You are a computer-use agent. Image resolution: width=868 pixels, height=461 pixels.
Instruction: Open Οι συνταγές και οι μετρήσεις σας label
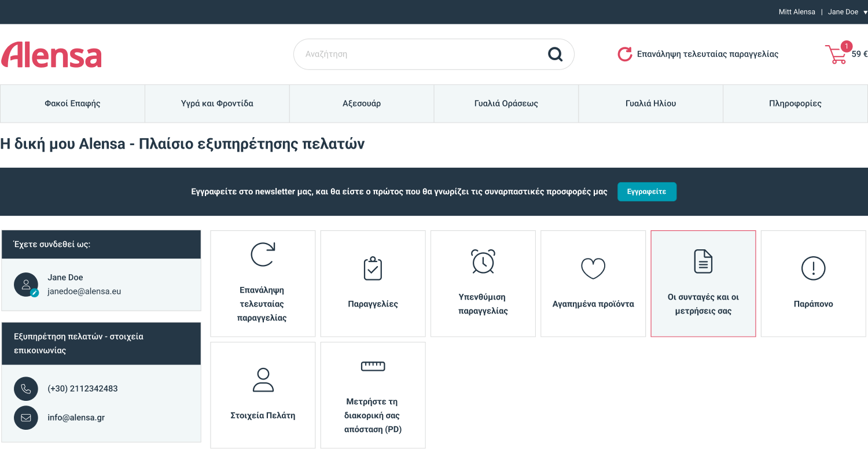(x=703, y=304)
